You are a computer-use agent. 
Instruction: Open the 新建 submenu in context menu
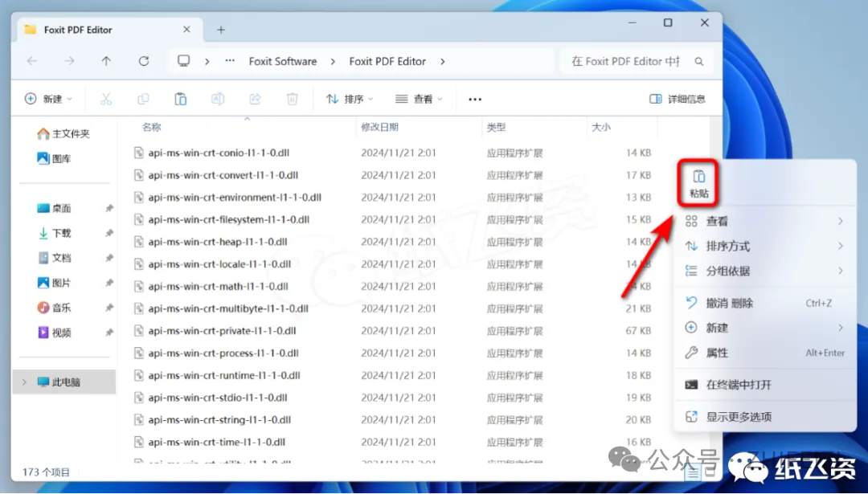[x=764, y=328]
